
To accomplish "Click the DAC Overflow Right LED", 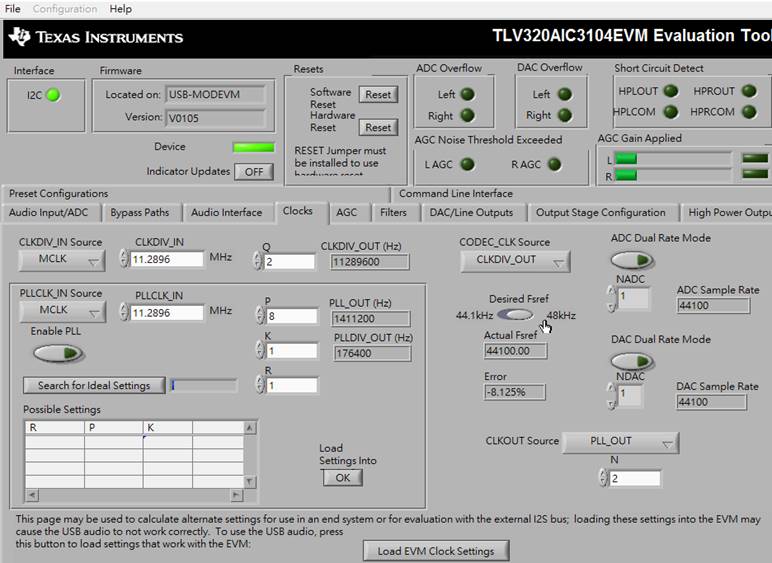I will click(565, 115).
